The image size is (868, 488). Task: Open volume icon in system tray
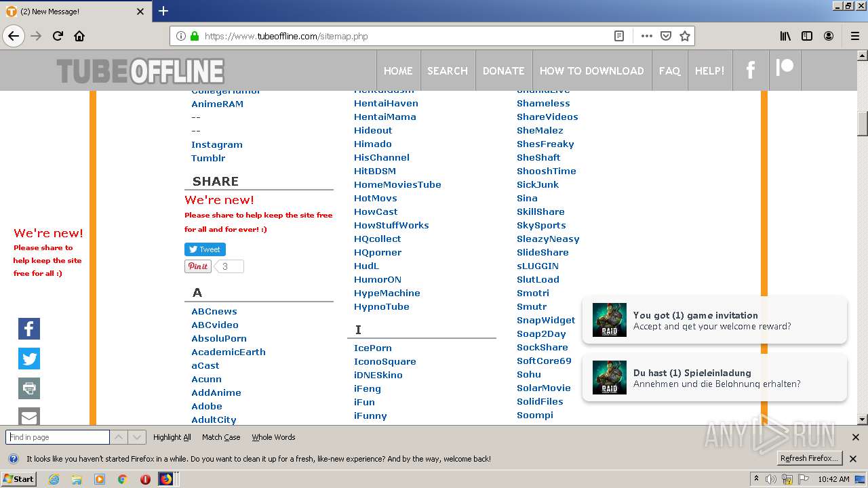[x=772, y=479]
